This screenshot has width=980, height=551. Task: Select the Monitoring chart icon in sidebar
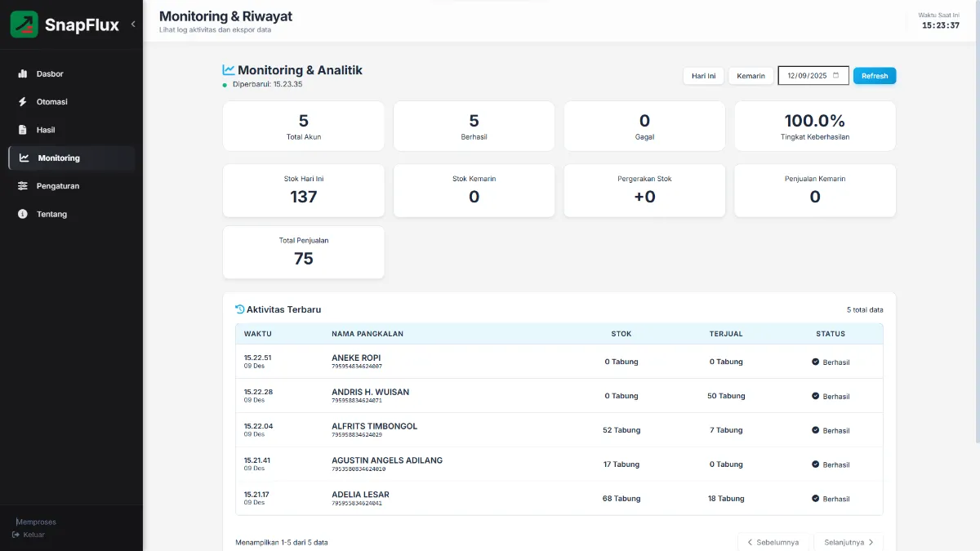[24, 158]
